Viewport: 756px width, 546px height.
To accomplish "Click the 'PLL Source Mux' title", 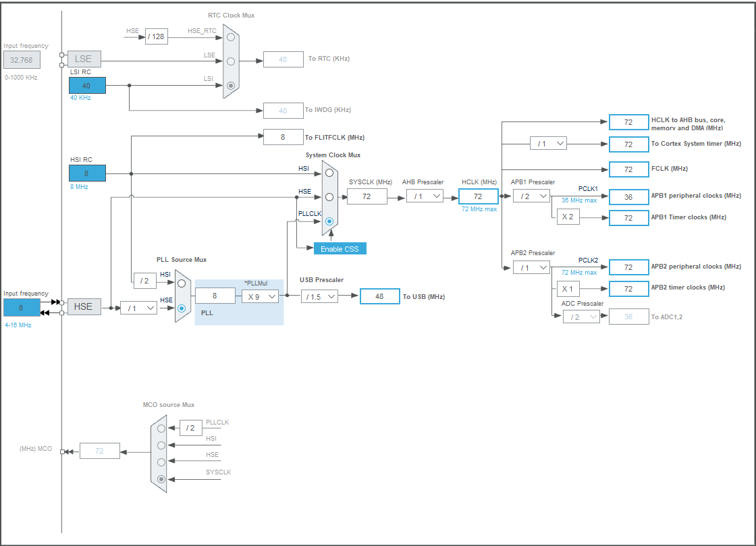I will (x=182, y=260).
